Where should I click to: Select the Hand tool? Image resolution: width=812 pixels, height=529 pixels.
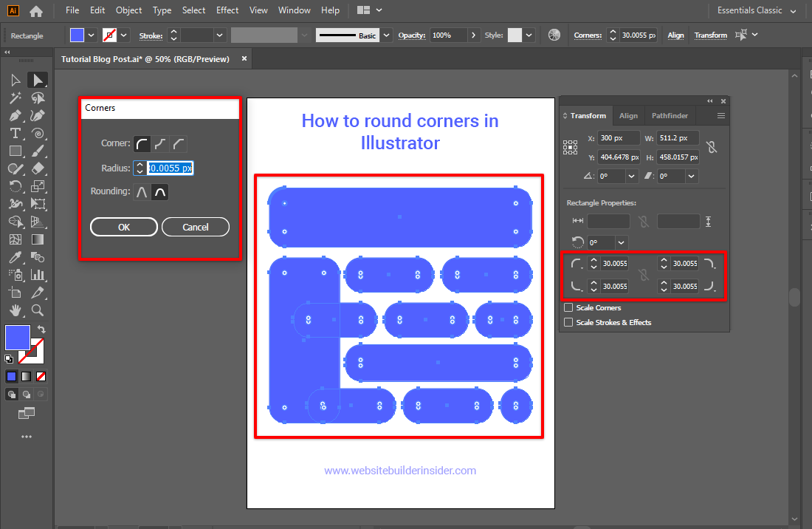click(x=16, y=310)
